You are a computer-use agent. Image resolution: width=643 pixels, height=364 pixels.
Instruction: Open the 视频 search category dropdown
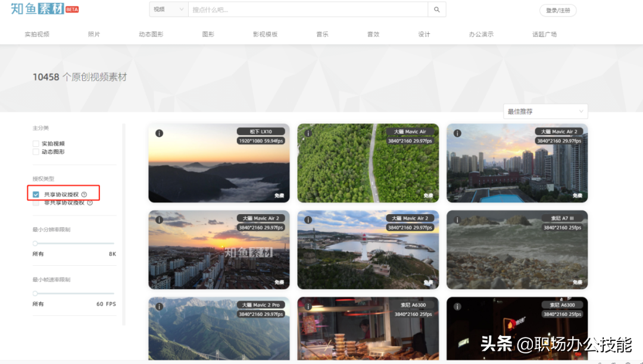168,10
